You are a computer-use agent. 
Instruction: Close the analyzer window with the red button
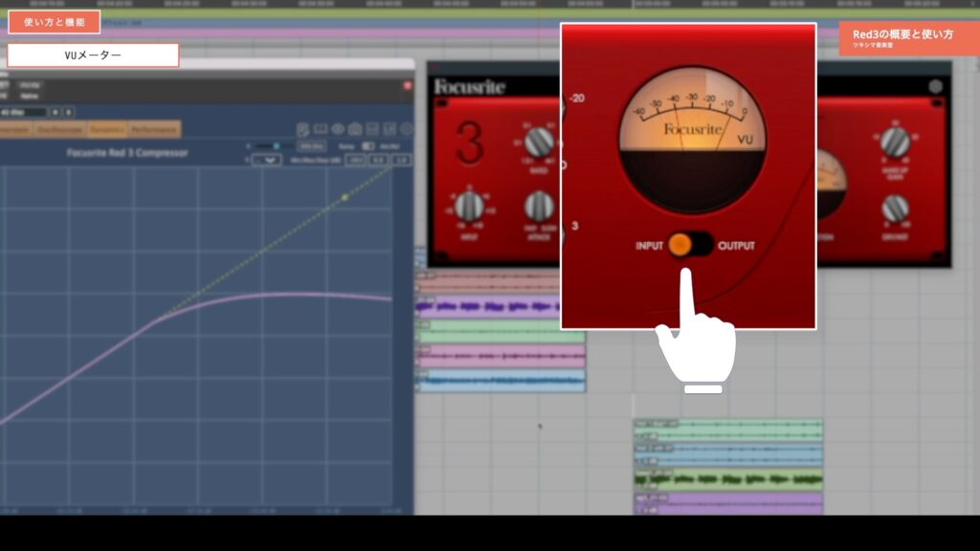(408, 85)
